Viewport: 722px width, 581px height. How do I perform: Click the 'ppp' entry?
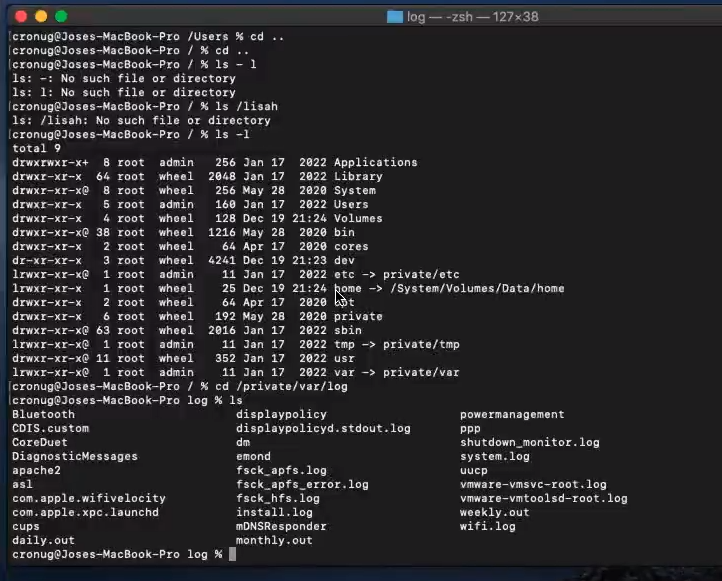[x=470, y=429]
